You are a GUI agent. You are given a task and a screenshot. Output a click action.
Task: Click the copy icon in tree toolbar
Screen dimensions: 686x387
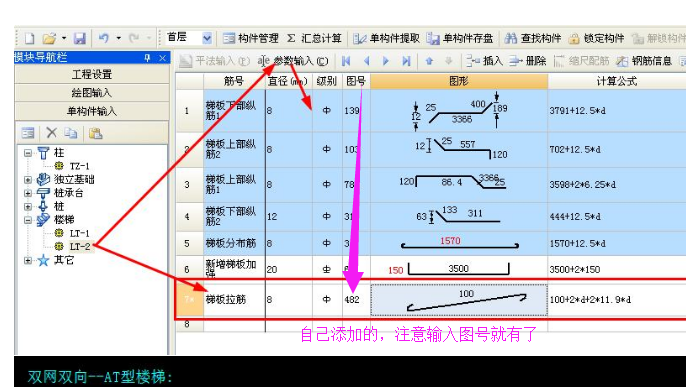[x=70, y=133]
